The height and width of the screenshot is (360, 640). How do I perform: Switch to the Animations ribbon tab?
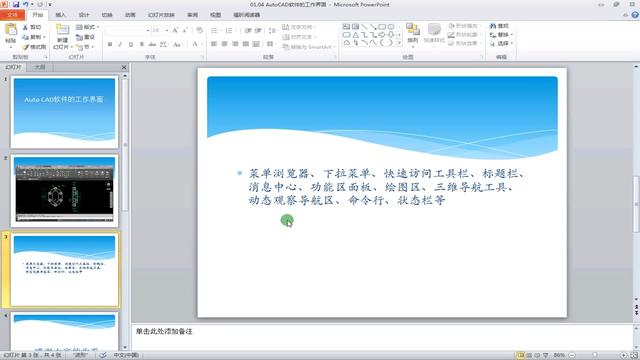(130, 15)
